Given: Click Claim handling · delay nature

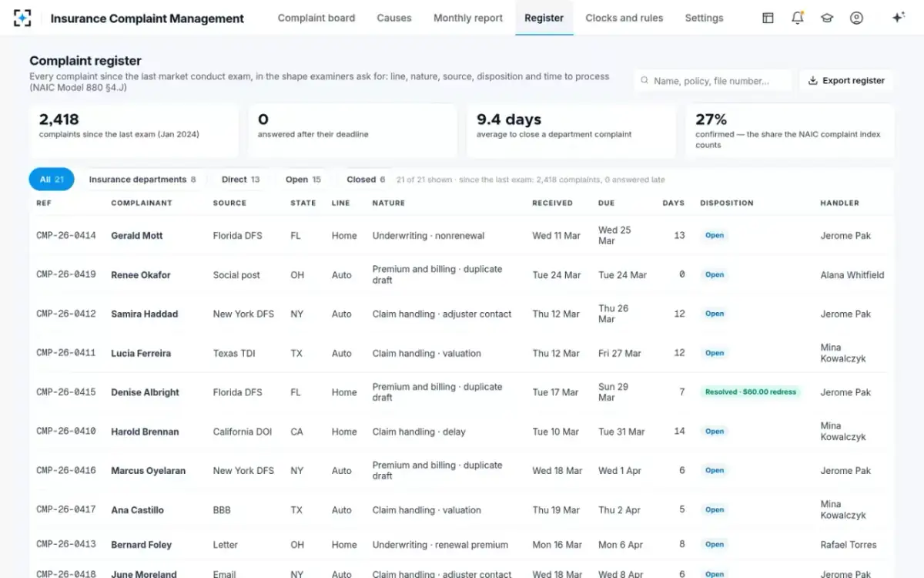Looking at the screenshot, I should click(x=419, y=432).
